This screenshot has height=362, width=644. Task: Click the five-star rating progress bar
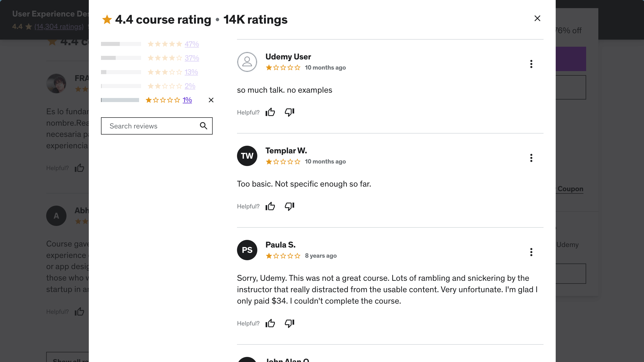pos(121,44)
